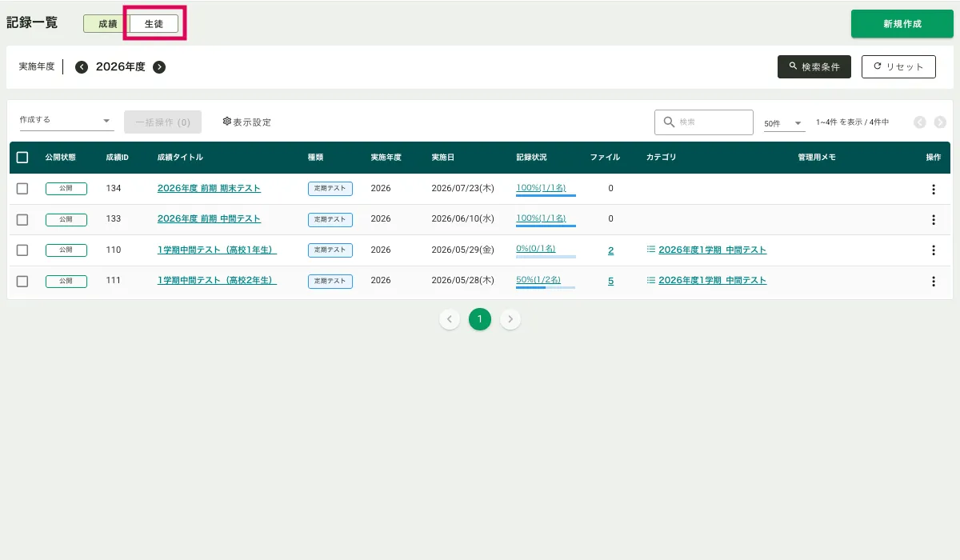960x560 pixels.
Task: Go to next fiscal year arrow
Action: [159, 67]
